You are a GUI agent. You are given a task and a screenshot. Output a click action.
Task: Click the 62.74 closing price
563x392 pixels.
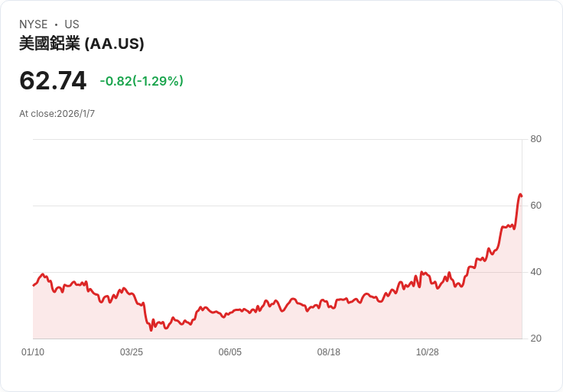point(53,81)
